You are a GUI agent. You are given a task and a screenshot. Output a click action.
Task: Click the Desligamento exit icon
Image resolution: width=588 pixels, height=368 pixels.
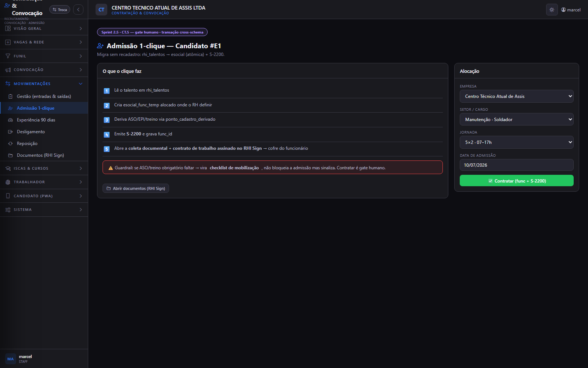[10, 132]
